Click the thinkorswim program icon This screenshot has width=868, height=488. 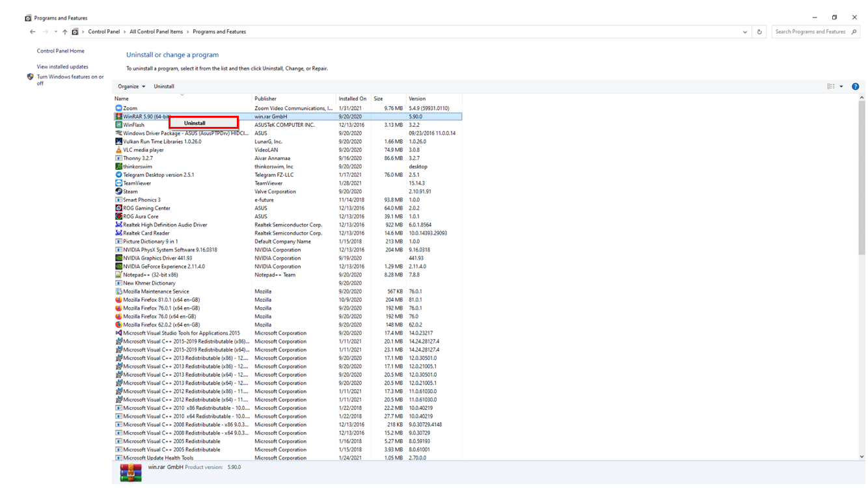click(118, 167)
